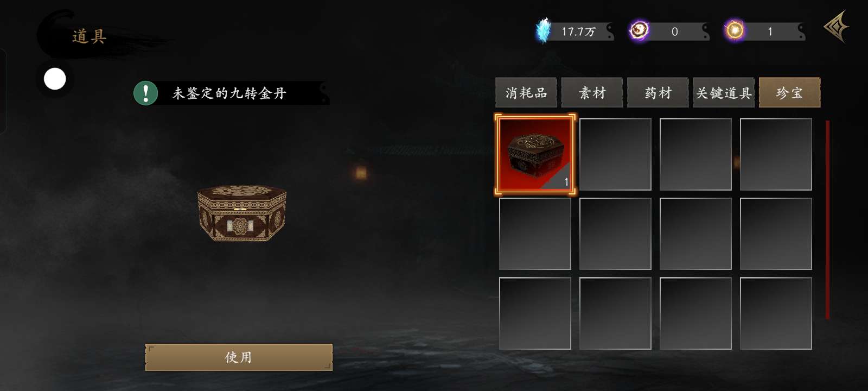868x391 pixels.
Task: Select the 珍宝 tab
Action: (x=789, y=93)
